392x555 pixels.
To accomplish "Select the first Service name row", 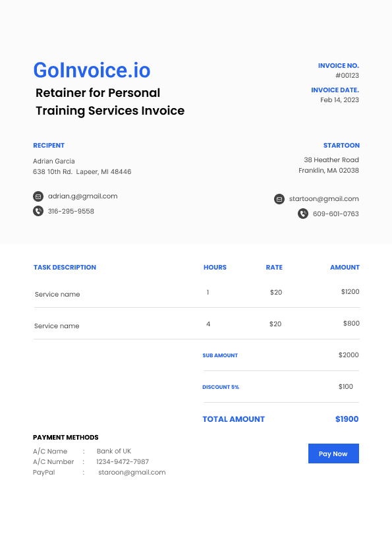I will 197,293.
